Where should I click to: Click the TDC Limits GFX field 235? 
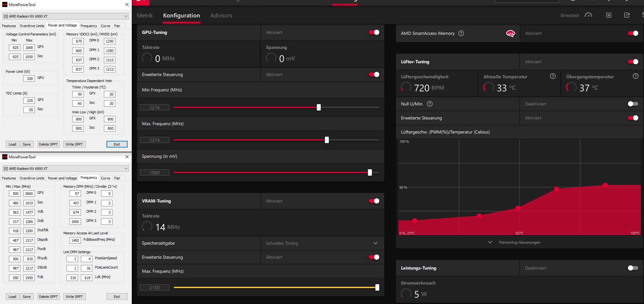pyautogui.click(x=29, y=100)
